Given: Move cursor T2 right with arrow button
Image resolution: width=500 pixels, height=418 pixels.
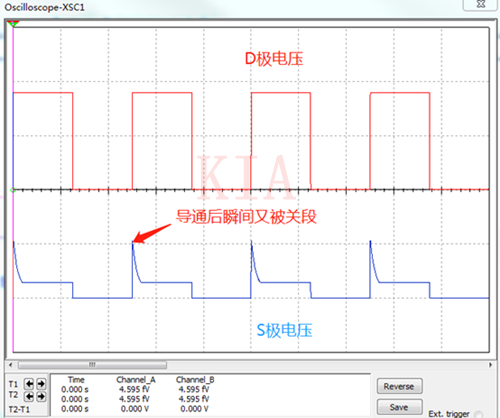Looking at the screenshot, I should point(41,396).
